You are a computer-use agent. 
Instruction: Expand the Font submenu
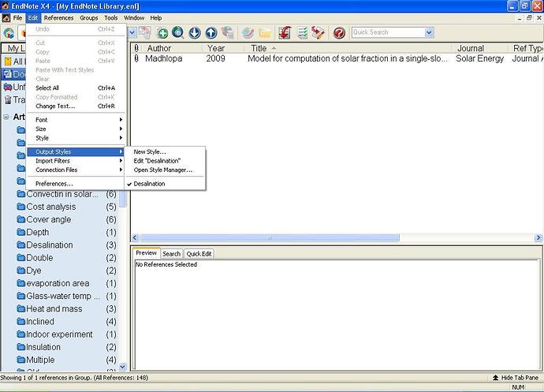(x=76, y=120)
